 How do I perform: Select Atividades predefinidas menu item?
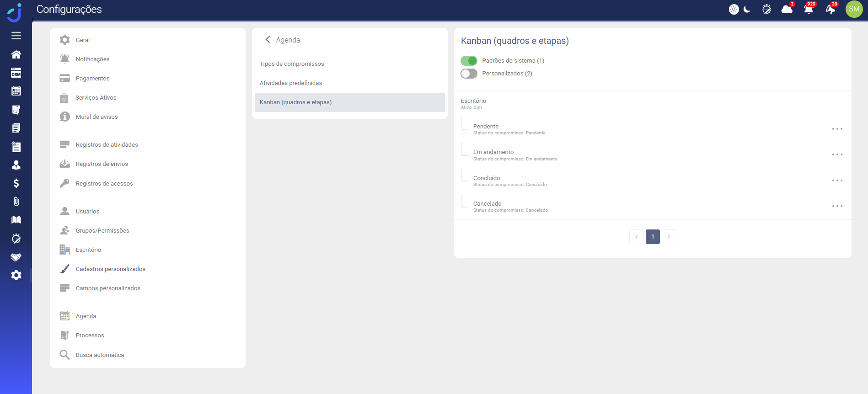(291, 83)
